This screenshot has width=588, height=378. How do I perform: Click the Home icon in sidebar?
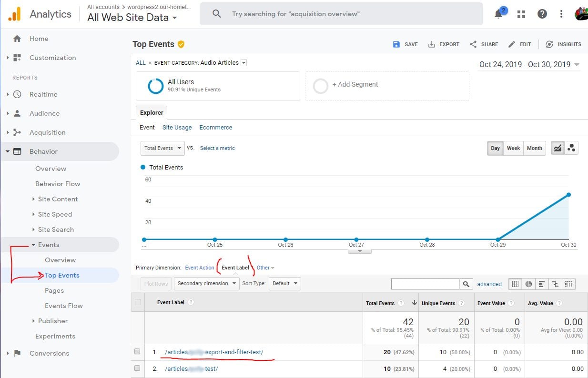point(17,39)
